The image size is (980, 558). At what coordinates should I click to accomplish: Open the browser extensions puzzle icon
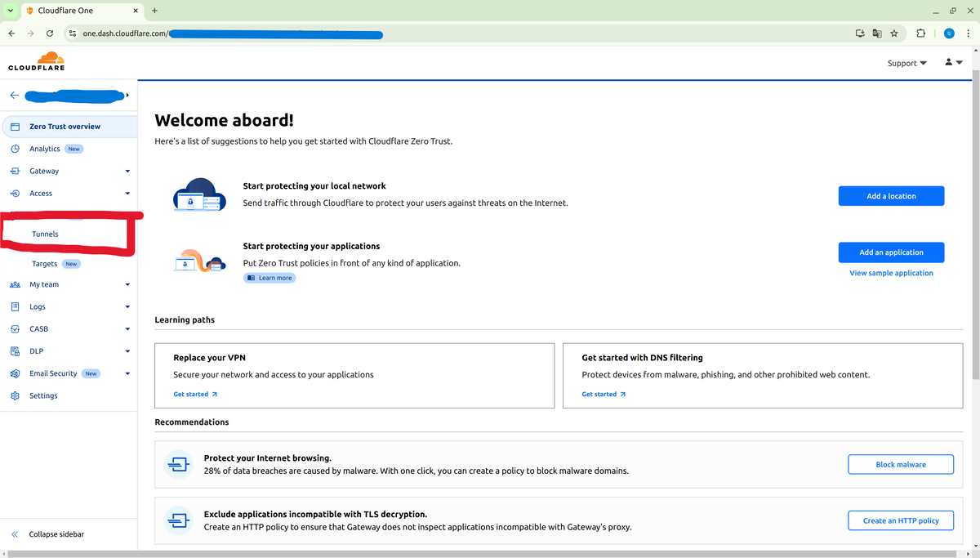point(921,33)
